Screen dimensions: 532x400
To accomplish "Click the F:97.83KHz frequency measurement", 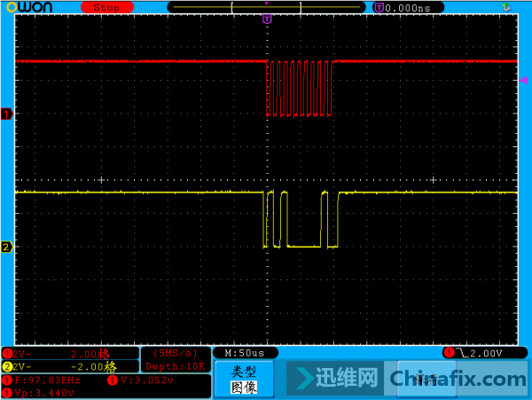I will click(x=49, y=380).
